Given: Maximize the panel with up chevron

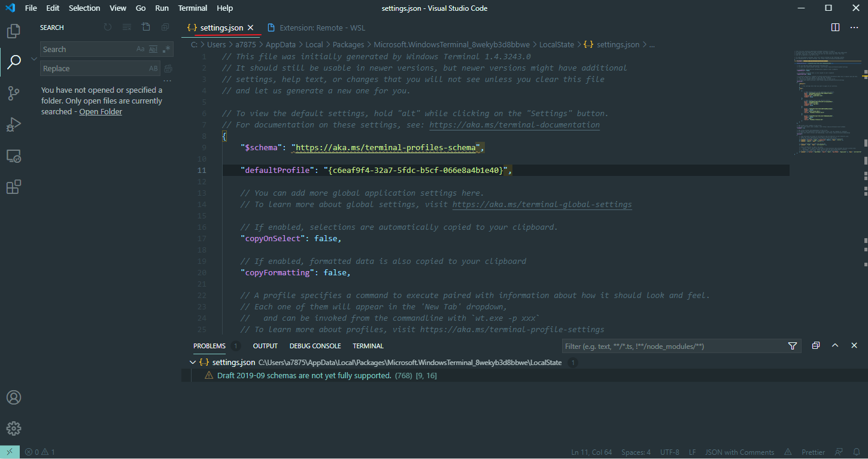Looking at the screenshot, I should (835, 346).
